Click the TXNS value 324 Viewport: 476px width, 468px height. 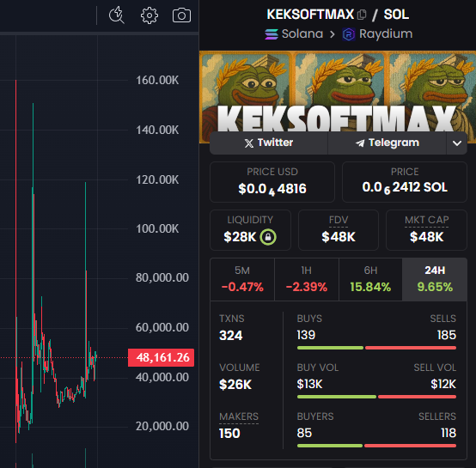tap(231, 336)
